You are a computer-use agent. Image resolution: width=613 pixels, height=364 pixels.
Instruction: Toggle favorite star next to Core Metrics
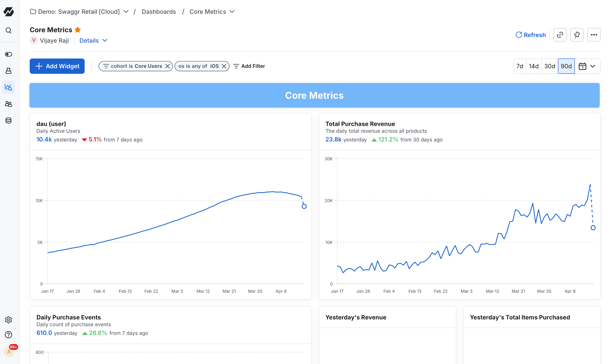(78, 30)
